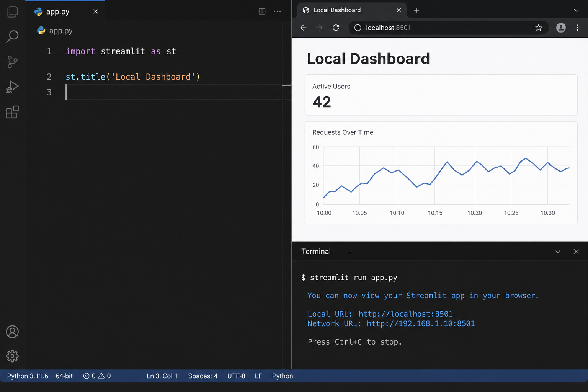588x392 pixels.
Task: Open the Accounts icon in editor sidebar
Action: coord(12,332)
